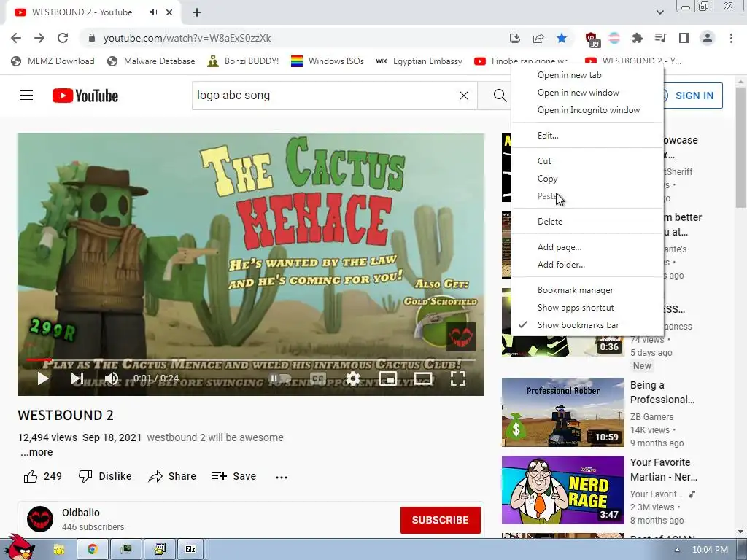Screen dimensions: 747x560
Task: Open more actions three-dot menu under video
Action: pos(282,477)
